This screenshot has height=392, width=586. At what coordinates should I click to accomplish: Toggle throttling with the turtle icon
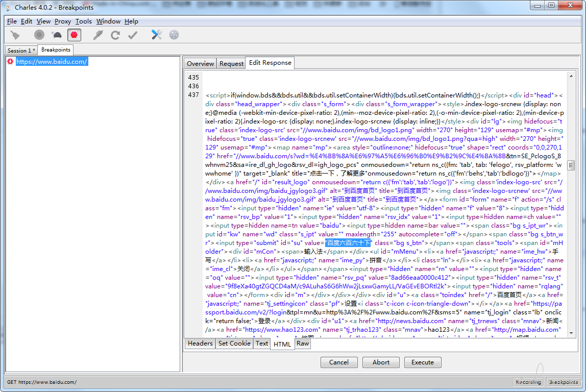tap(57, 35)
